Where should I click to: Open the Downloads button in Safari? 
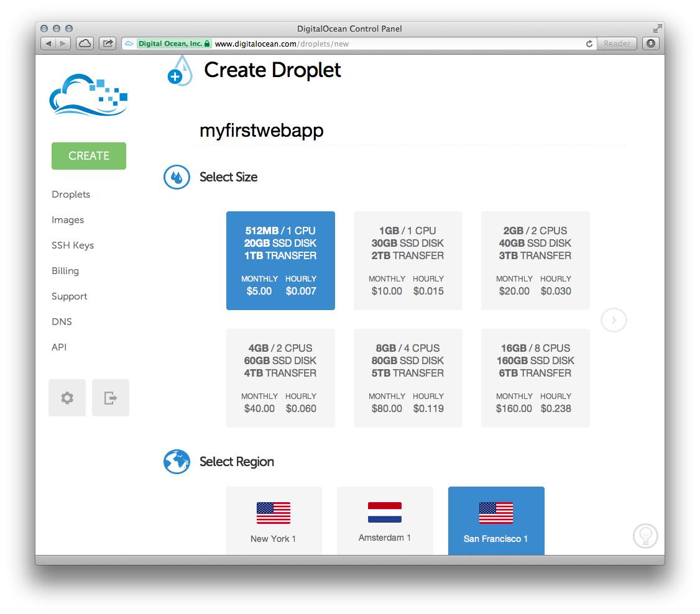[651, 44]
